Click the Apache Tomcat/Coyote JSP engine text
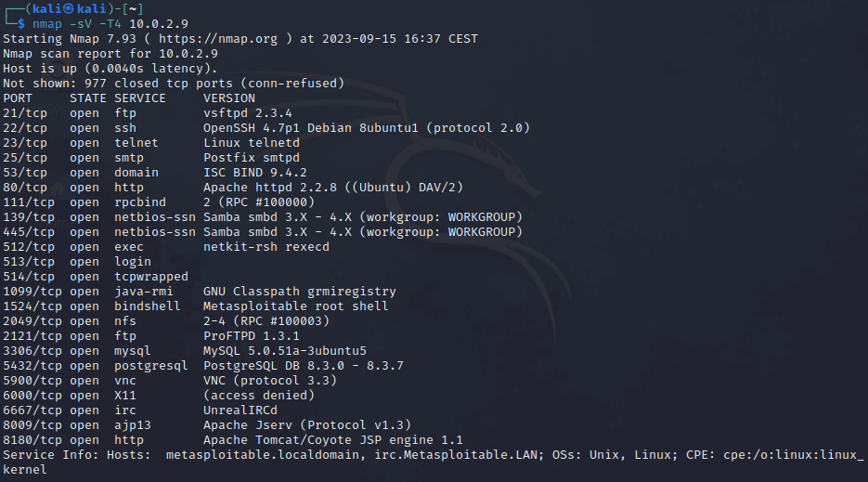 click(333, 440)
